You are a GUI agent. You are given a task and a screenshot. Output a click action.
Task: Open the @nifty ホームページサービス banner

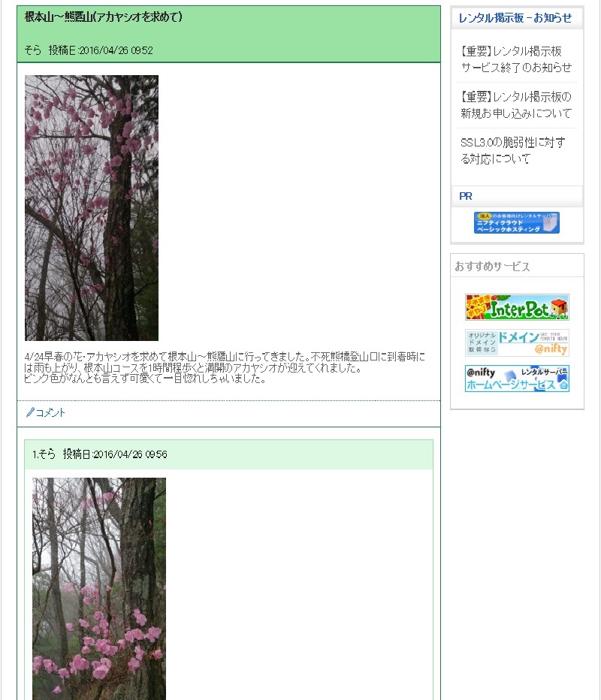point(517,379)
